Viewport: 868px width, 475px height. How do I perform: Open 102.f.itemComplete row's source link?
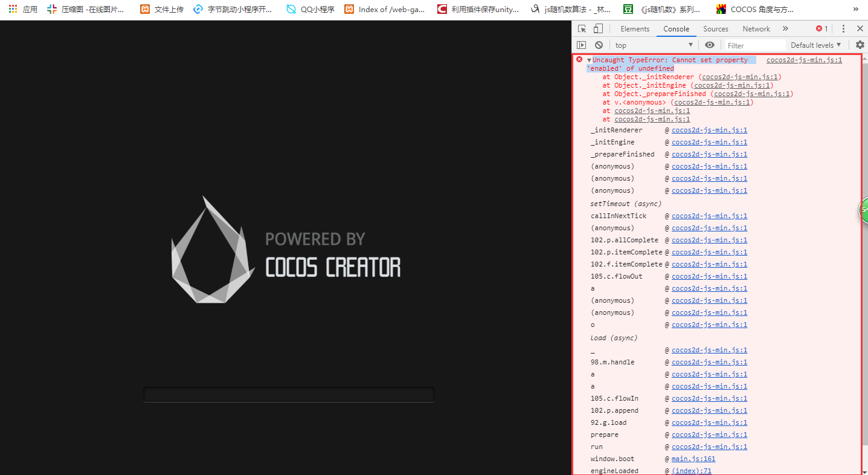[x=709, y=264]
